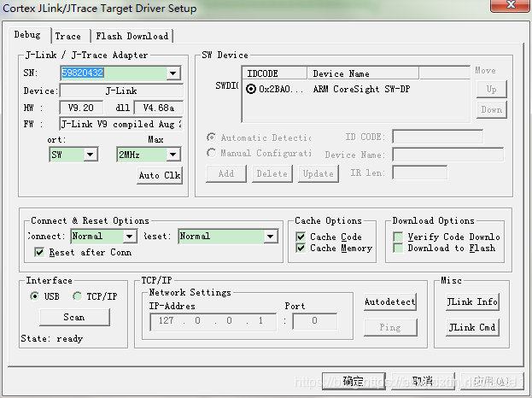Click the Scan button
The width and height of the screenshot is (532, 398).
point(74,317)
